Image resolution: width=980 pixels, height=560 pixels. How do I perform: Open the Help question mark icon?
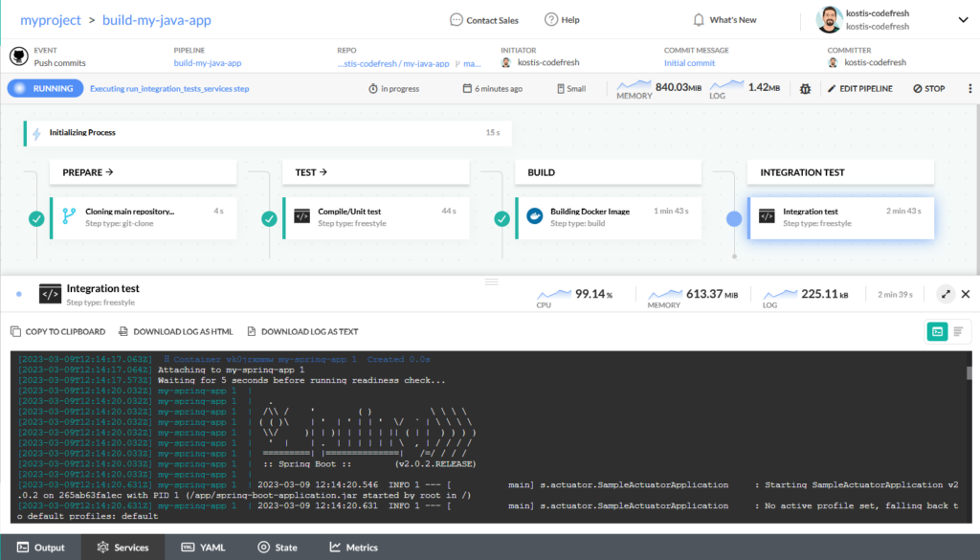[x=550, y=19]
